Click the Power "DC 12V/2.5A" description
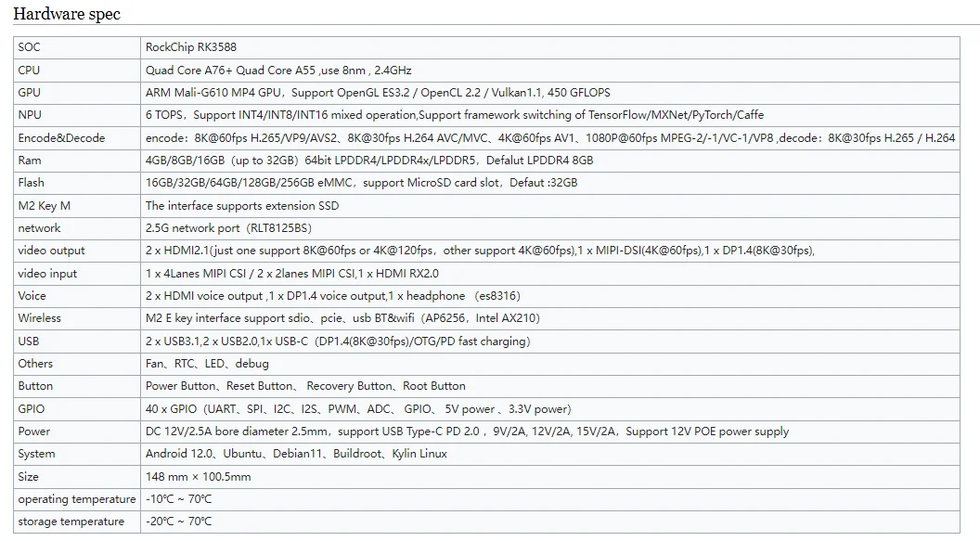This screenshot has width=980, height=541. click(467, 432)
